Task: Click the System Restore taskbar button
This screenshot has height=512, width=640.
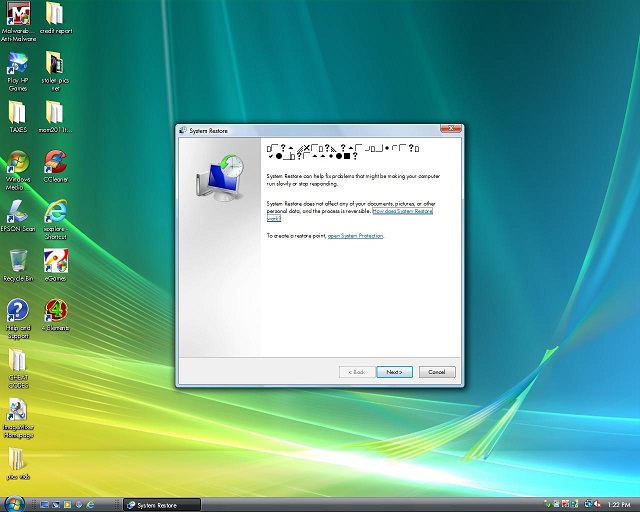Action: pos(160,504)
